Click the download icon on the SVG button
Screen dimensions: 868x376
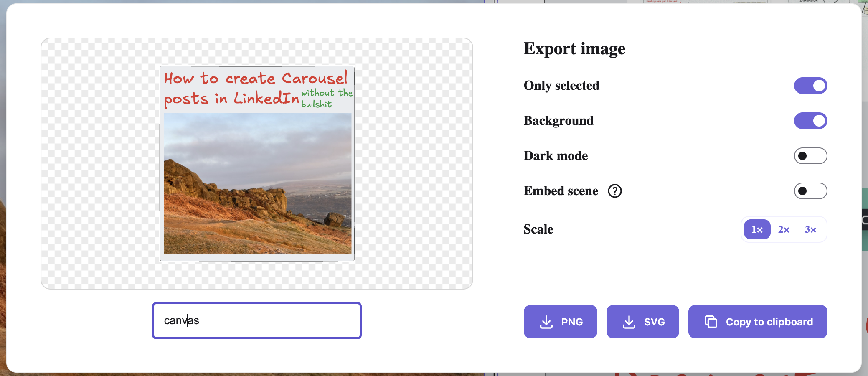629,322
